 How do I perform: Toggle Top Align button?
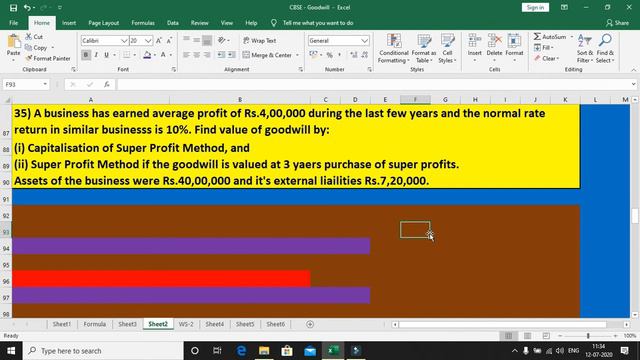(186, 40)
